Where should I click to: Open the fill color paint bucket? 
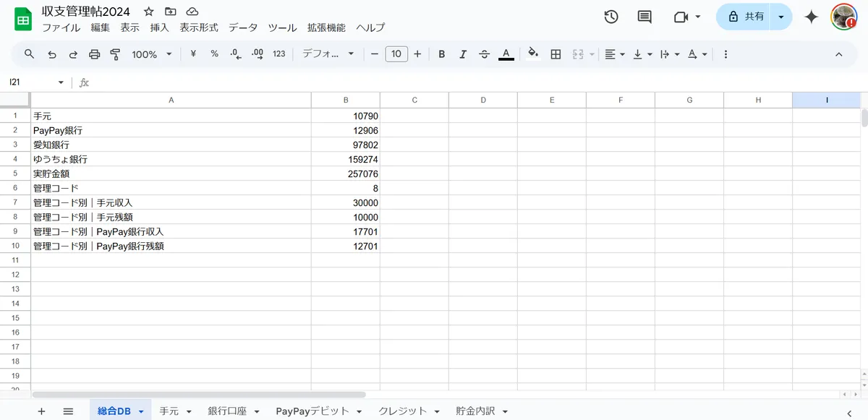(533, 54)
